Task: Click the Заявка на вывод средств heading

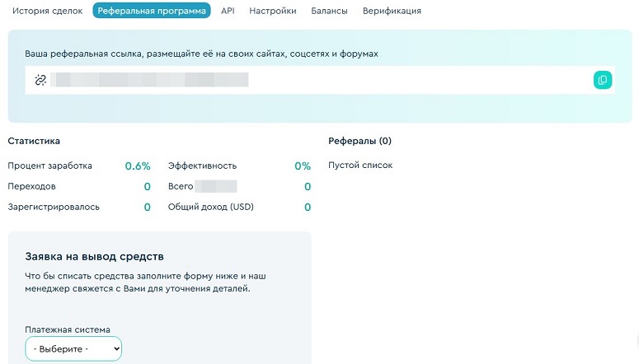Action: coord(94,256)
